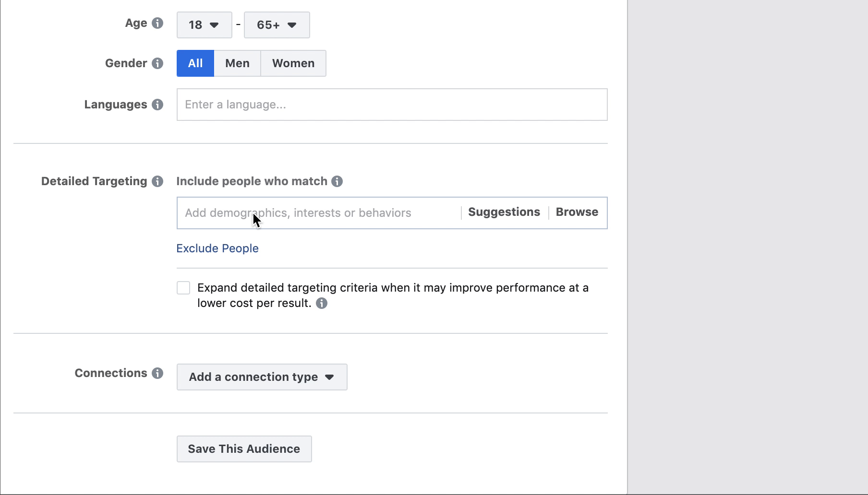Click the info icon beside Gender

coord(157,63)
